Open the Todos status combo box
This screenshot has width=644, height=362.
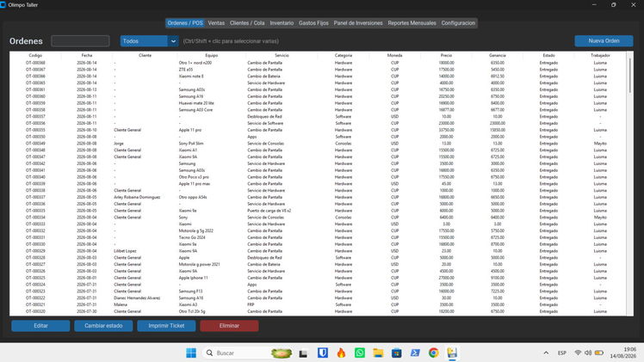tap(149, 41)
